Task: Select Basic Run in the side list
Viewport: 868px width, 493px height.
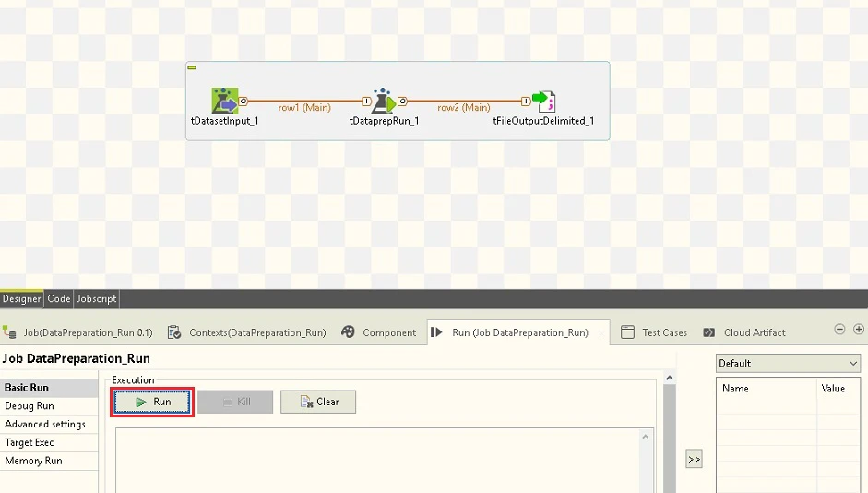Action: 49,387
